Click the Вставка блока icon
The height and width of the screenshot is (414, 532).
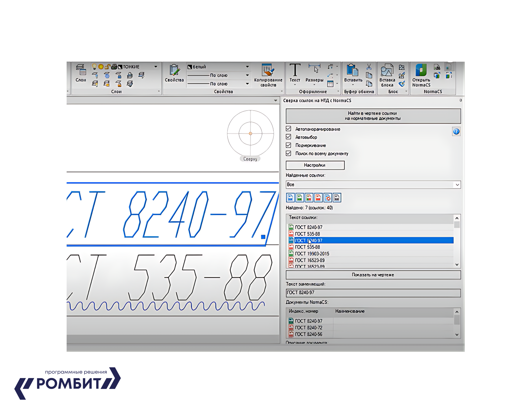(387, 70)
